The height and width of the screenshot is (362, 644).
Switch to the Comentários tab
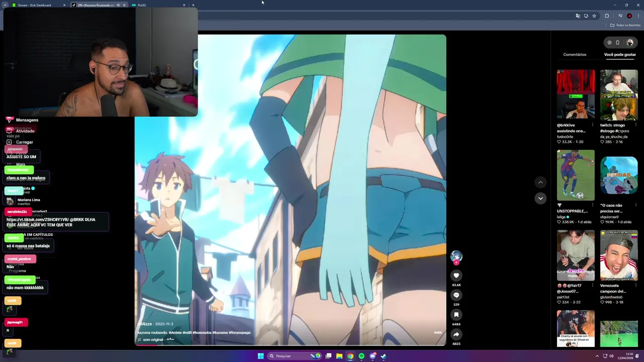pos(575,54)
